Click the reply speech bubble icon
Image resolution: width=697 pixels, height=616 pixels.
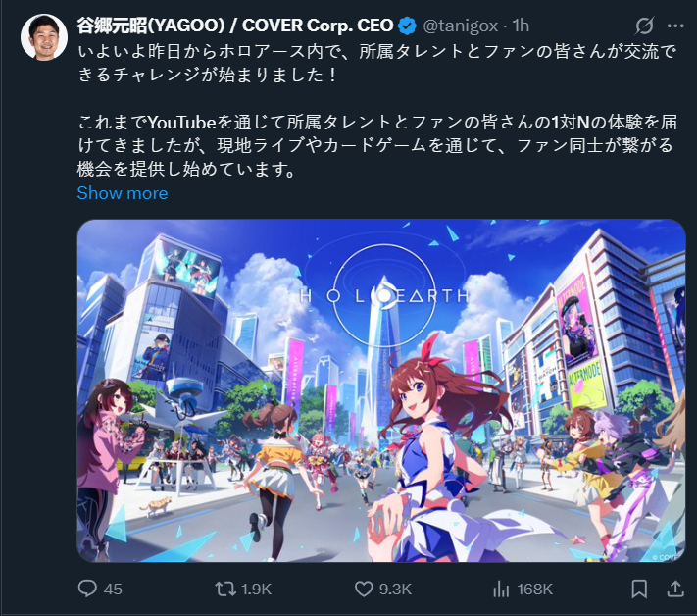pos(87,589)
